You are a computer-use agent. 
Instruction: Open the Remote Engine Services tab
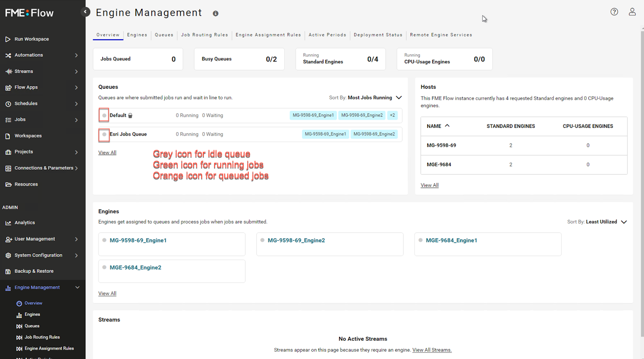tap(441, 35)
